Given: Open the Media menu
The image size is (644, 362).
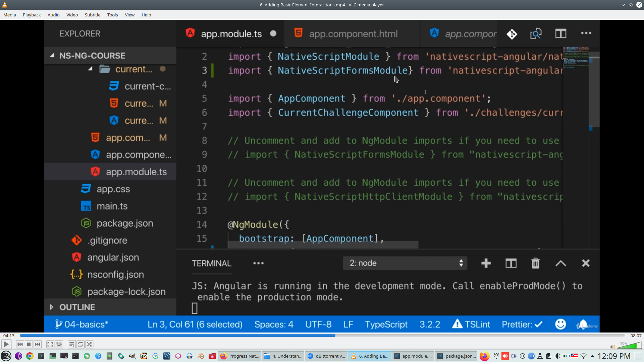Looking at the screenshot, I should point(9,15).
